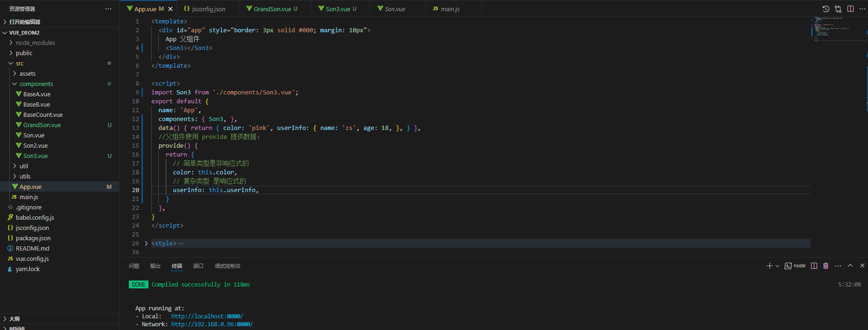The image size is (868, 330).
Task: Select App.vue in the explorer tree
Action: [x=59, y=187]
